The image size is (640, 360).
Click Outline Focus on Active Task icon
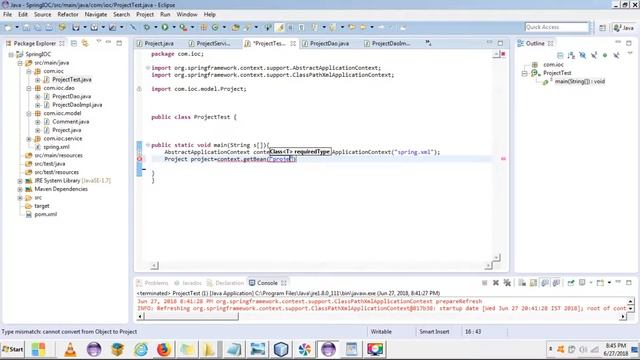(560, 55)
